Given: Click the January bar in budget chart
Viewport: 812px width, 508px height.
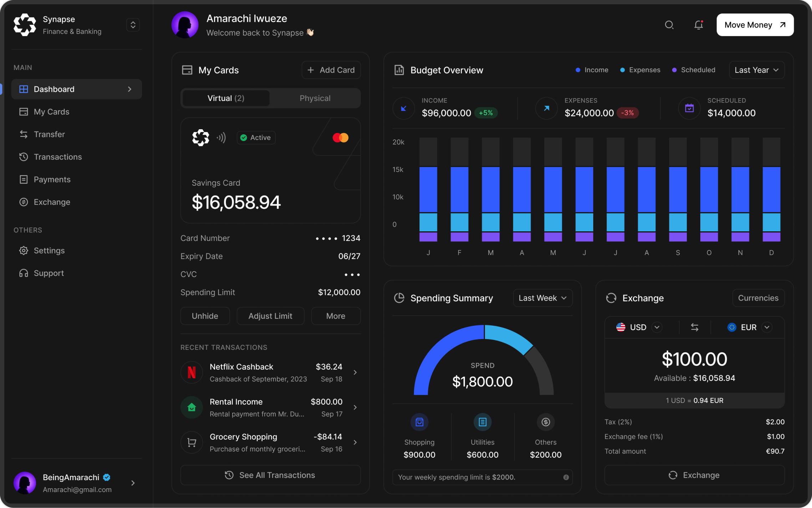Looking at the screenshot, I should (428, 190).
